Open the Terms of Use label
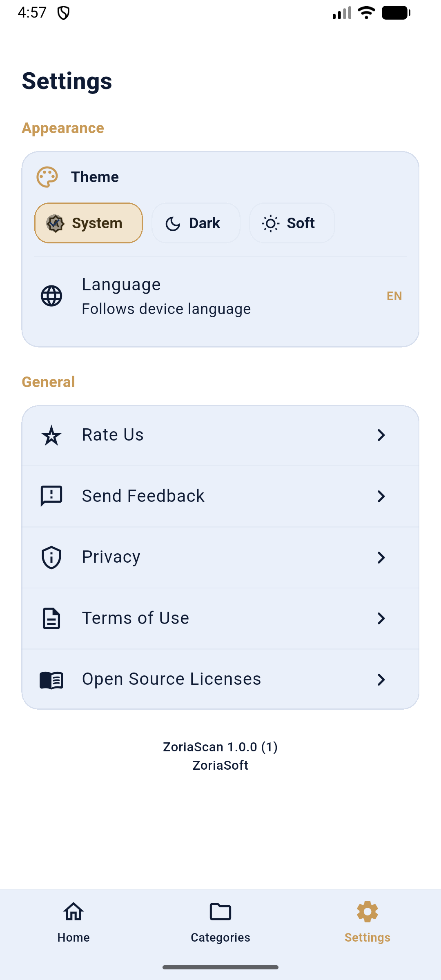 point(136,618)
